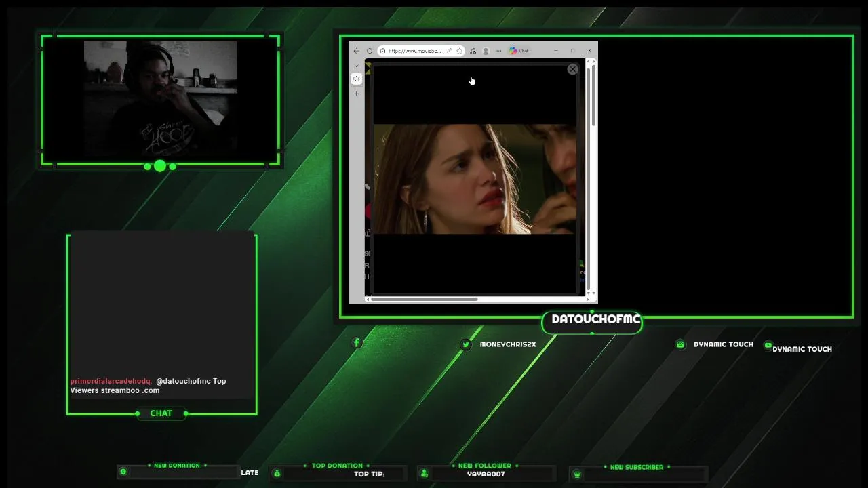Click the browser vertical scrollbar

[x=593, y=97]
